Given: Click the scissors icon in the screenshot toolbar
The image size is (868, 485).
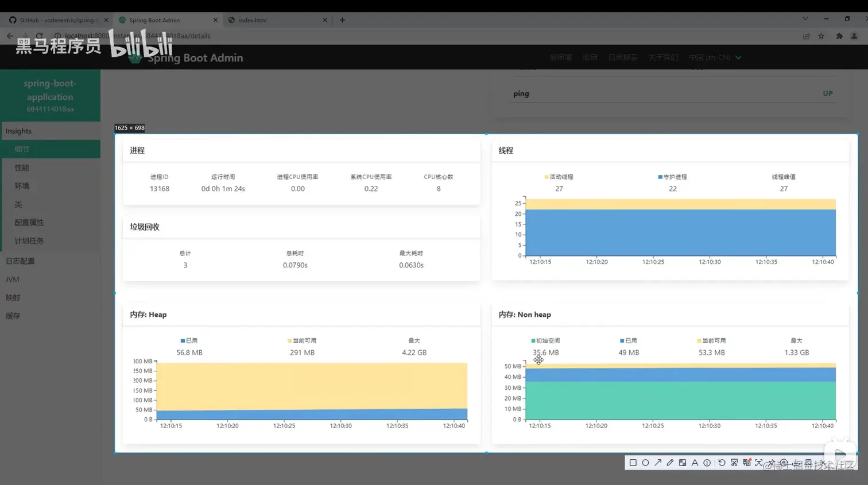Looking at the screenshot, I should click(x=734, y=463).
